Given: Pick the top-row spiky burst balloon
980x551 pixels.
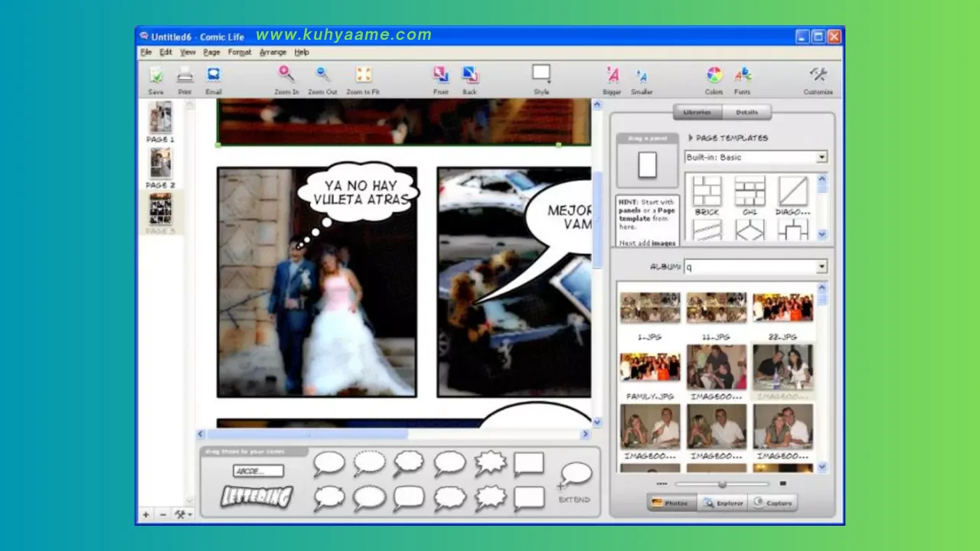Looking at the screenshot, I should point(490,463).
